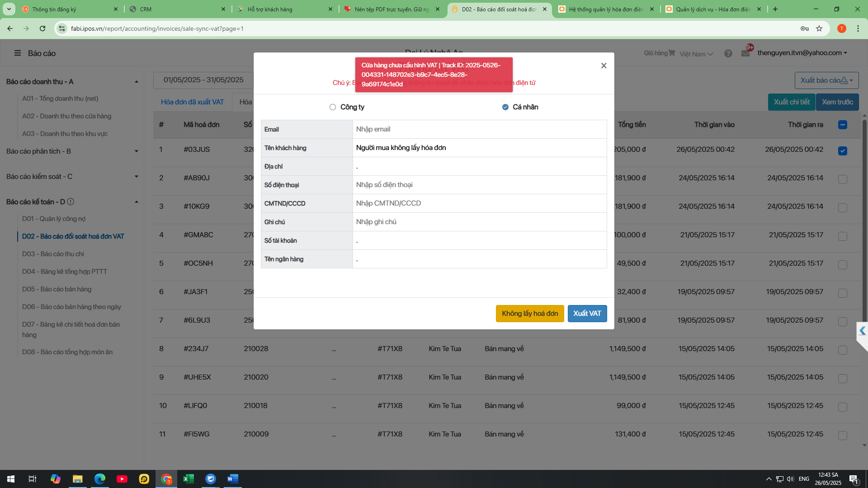Viewport: 868px width, 488px height.
Task: Open Excel from the Windows taskbar
Action: (x=188, y=479)
